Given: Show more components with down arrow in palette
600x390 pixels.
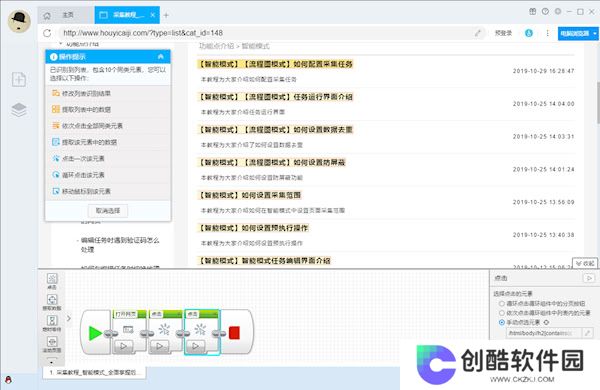Looking at the screenshot, I should click(52, 361).
